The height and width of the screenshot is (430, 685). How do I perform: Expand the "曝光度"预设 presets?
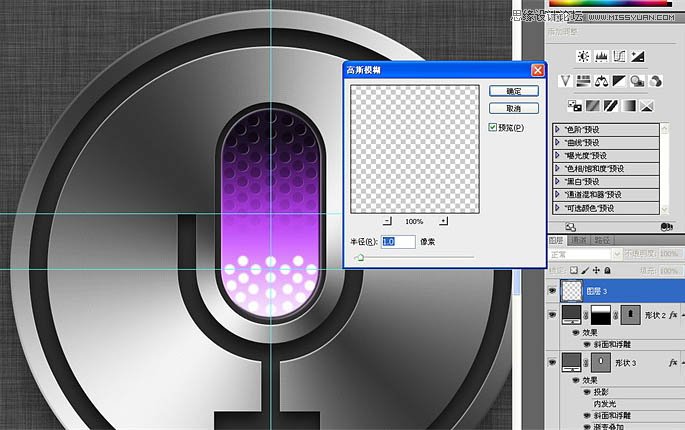[558, 156]
